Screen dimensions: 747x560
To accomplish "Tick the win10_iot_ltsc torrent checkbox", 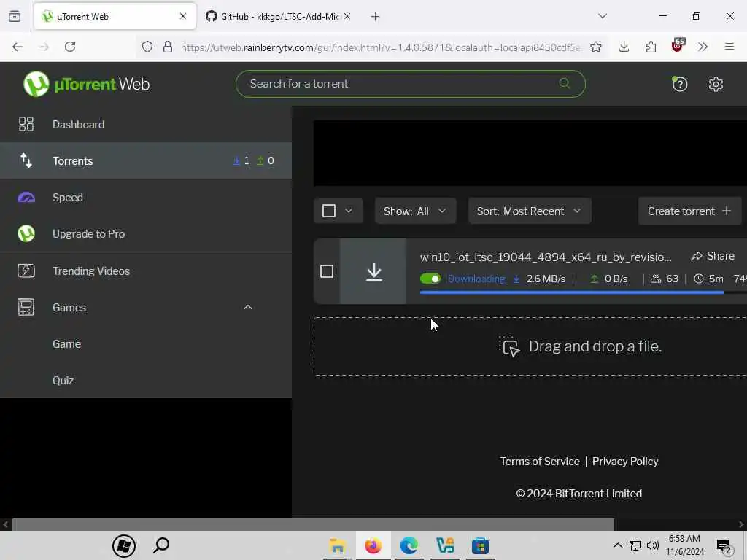I will pyautogui.click(x=327, y=271).
